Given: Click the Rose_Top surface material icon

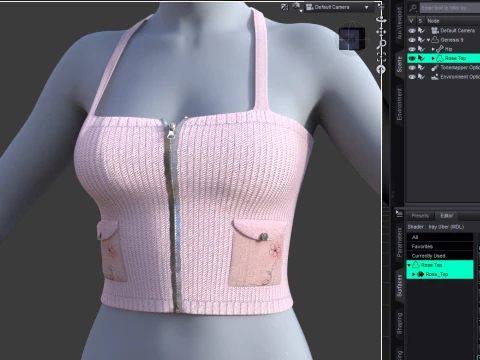Looking at the screenshot, I should coord(420,274).
